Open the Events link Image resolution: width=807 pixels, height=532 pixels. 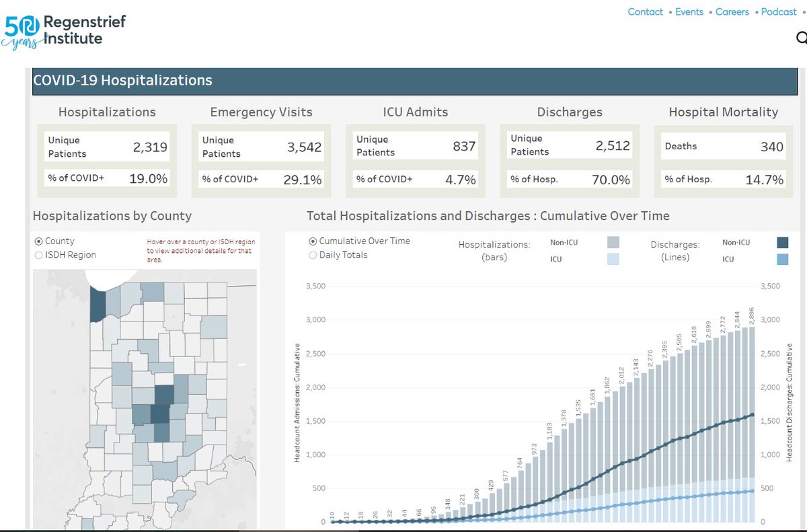(689, 12)
